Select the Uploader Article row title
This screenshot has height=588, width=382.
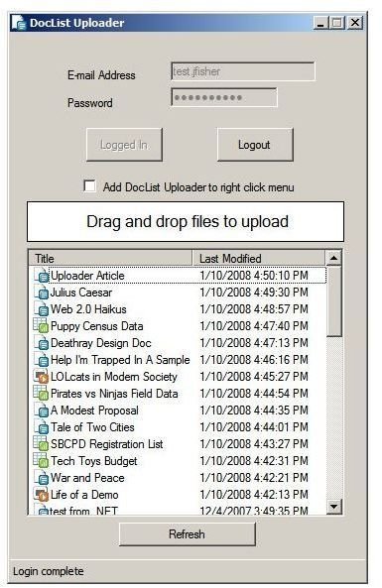point(87,276)
